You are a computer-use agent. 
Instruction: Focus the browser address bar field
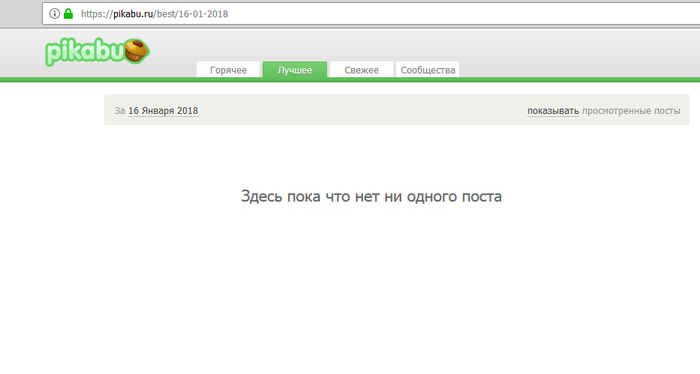point(371,14)
